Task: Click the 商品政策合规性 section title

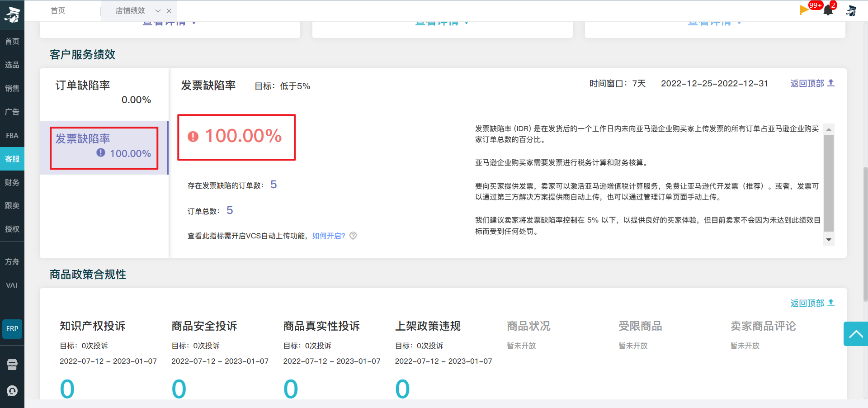Action: (x=88, y=275)
